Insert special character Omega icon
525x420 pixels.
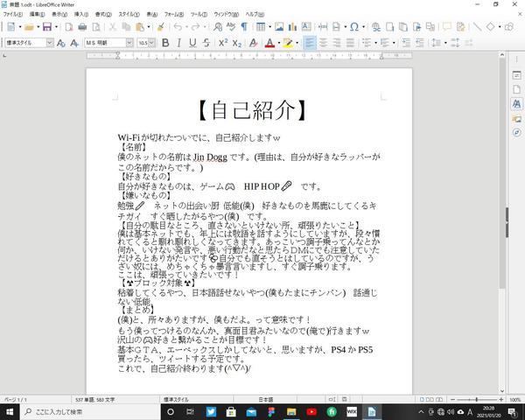pyautogui.click(x=354, y=27)
